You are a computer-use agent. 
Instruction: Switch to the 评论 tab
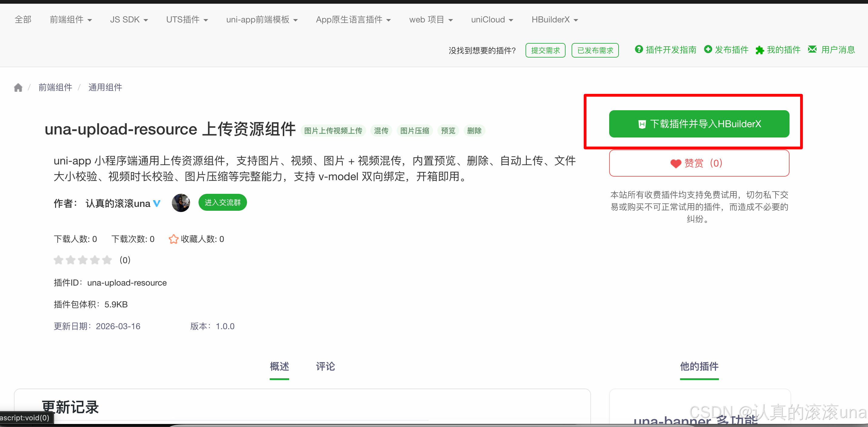pyautogui.click(x=325, y=366)
